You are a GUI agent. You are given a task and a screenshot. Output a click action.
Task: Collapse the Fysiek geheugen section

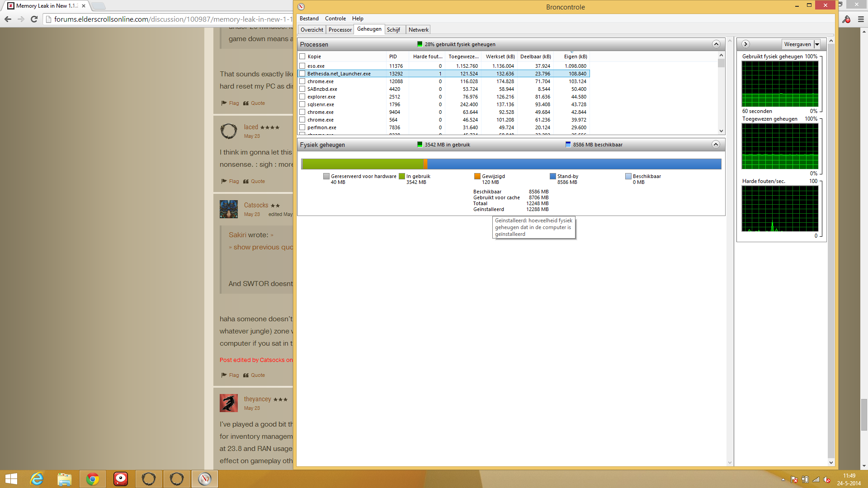click(x=716, y=144)
